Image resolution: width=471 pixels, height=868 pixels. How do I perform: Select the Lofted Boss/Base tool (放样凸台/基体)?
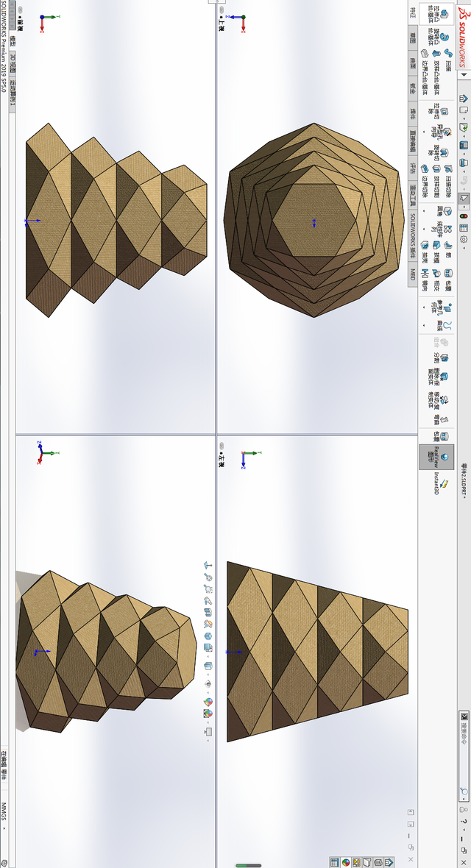[x=436, y=72]
